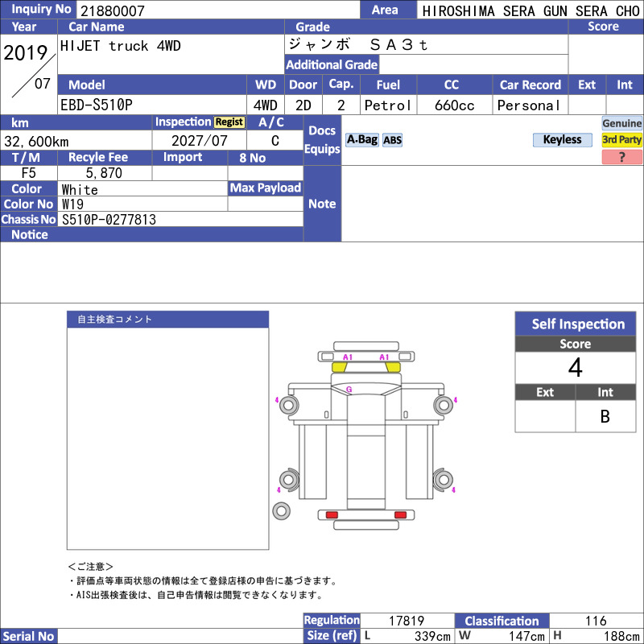
Task: Click the Japanese grade text ジャンボ SA3t
Action: coord(358,44)
